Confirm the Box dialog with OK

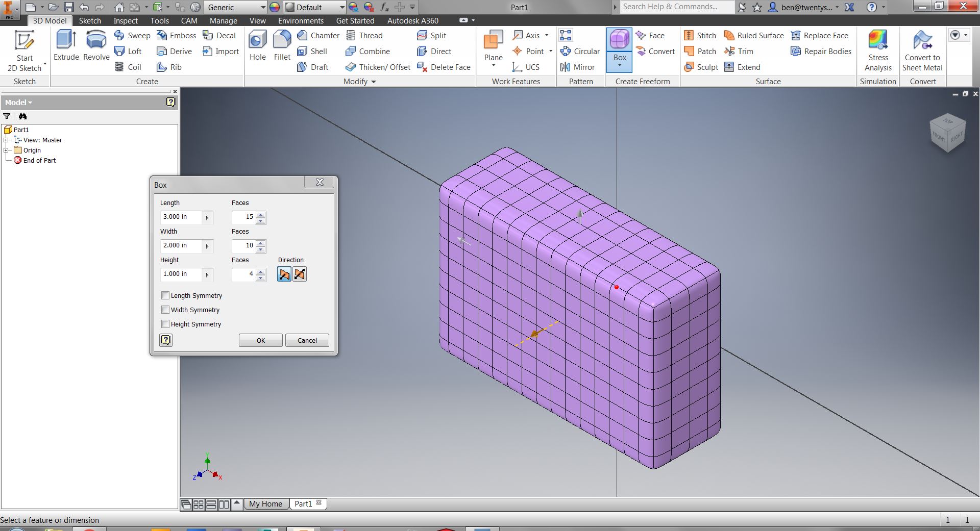click(x=261, y=340)
